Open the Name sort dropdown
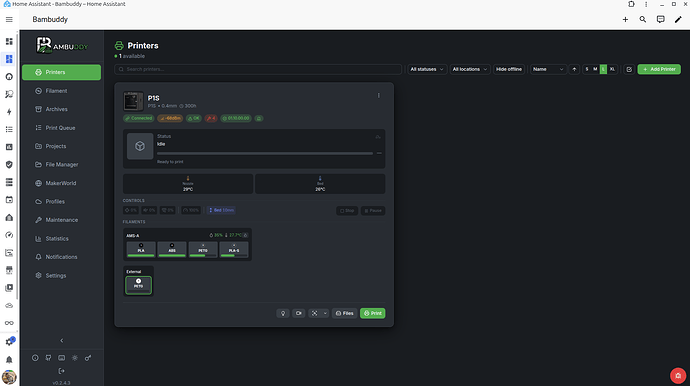Image resolution: width=690 pixels, height=386 pixels. click(x=548, y=69)
